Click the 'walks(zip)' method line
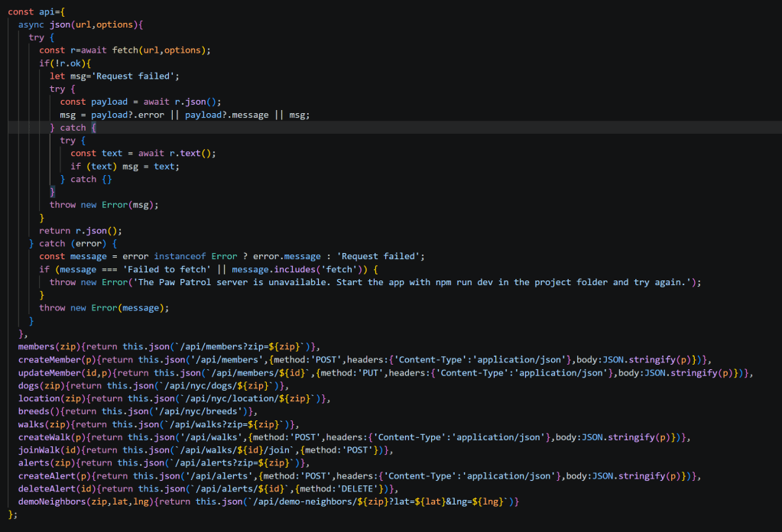 (x=158, y=424)
